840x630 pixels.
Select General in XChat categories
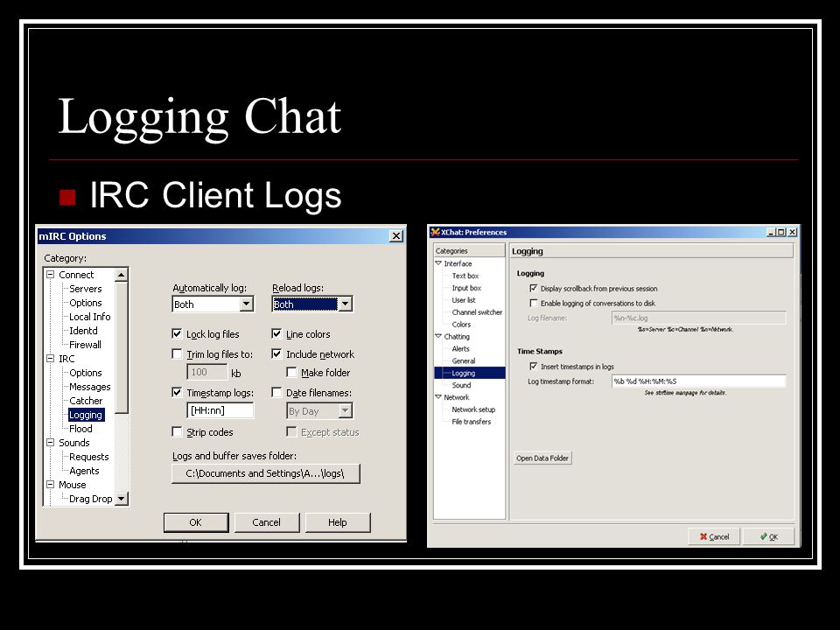(464, 361)
